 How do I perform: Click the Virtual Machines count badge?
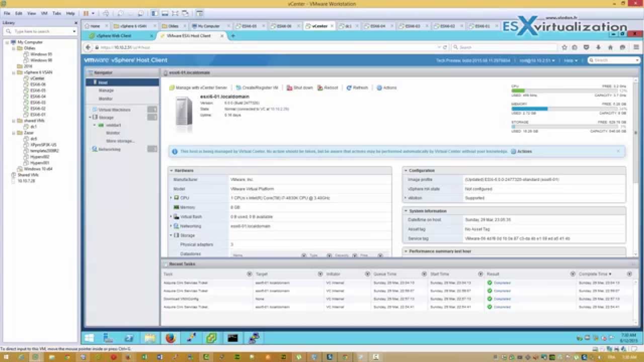pos(152,109)
